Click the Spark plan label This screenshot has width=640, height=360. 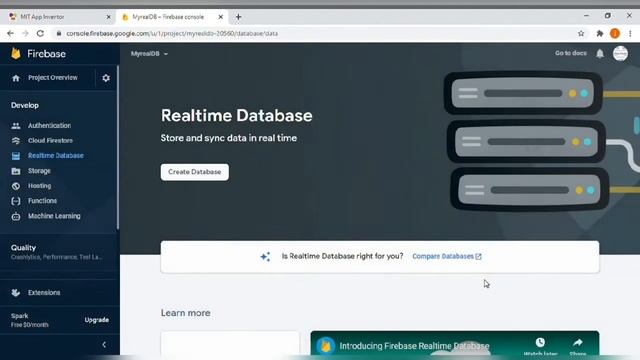click(20, 316)
